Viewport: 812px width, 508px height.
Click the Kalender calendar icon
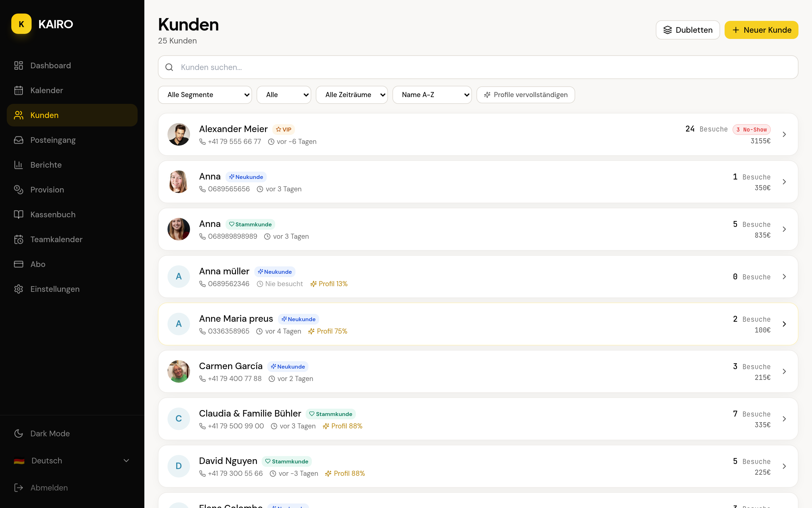tap(18, 90)
